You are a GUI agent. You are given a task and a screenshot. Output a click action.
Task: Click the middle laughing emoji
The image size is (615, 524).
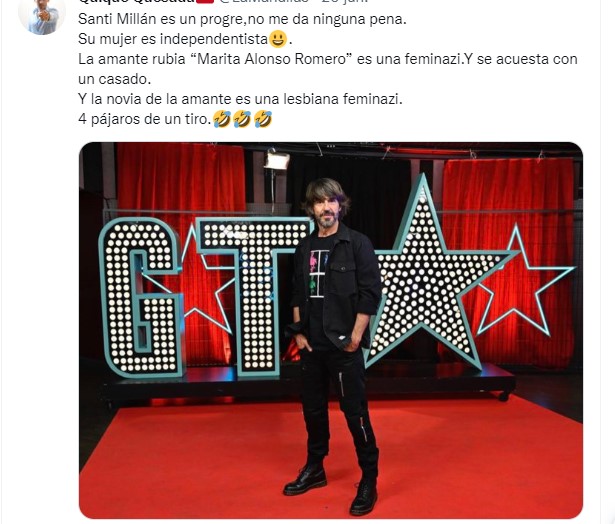[x=242, y=119]
